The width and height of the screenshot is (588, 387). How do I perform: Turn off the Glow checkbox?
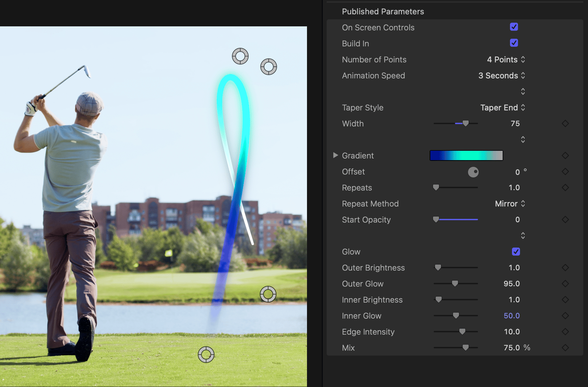click(x=516, y=252)
